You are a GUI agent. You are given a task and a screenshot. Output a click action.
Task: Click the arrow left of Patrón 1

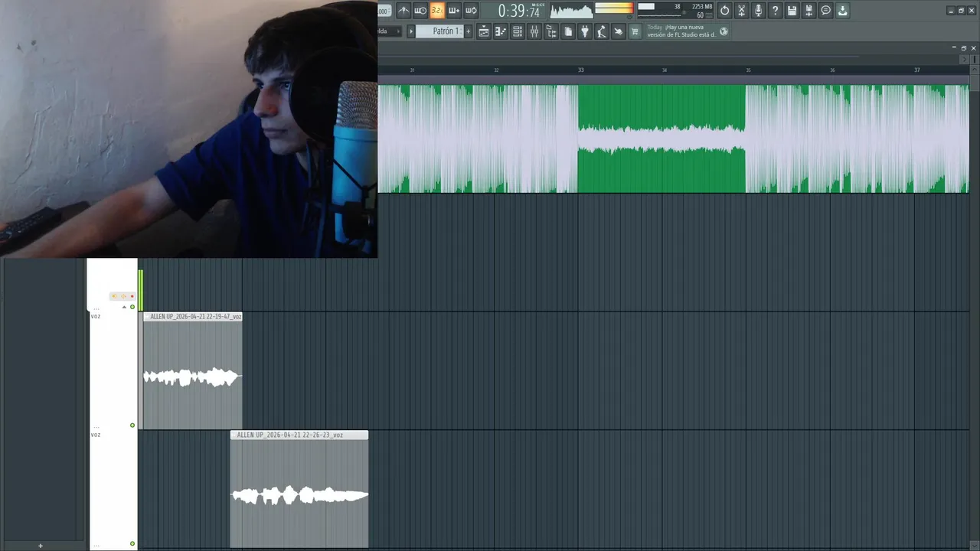click(x=410, y=31)
